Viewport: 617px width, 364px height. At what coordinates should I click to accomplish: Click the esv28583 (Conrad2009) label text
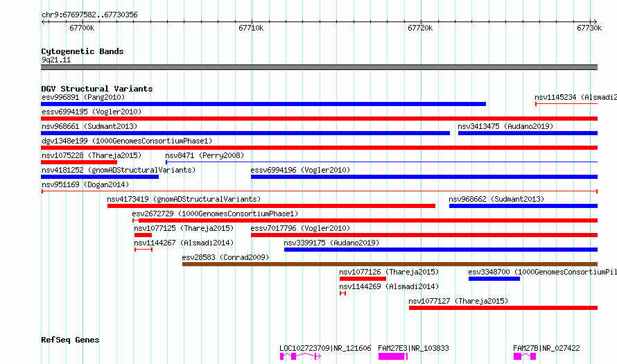pyautogui.click(x=225, y=257)
